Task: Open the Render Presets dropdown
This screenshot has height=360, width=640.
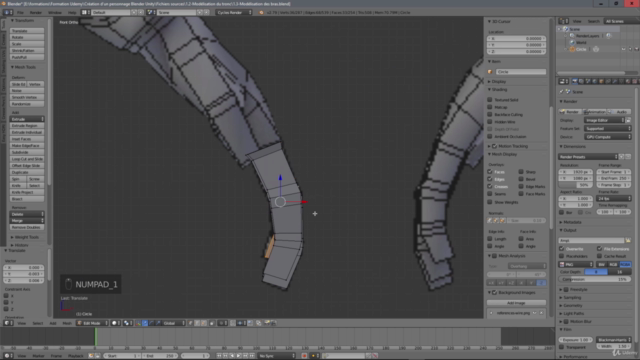Action: [588, 157]
